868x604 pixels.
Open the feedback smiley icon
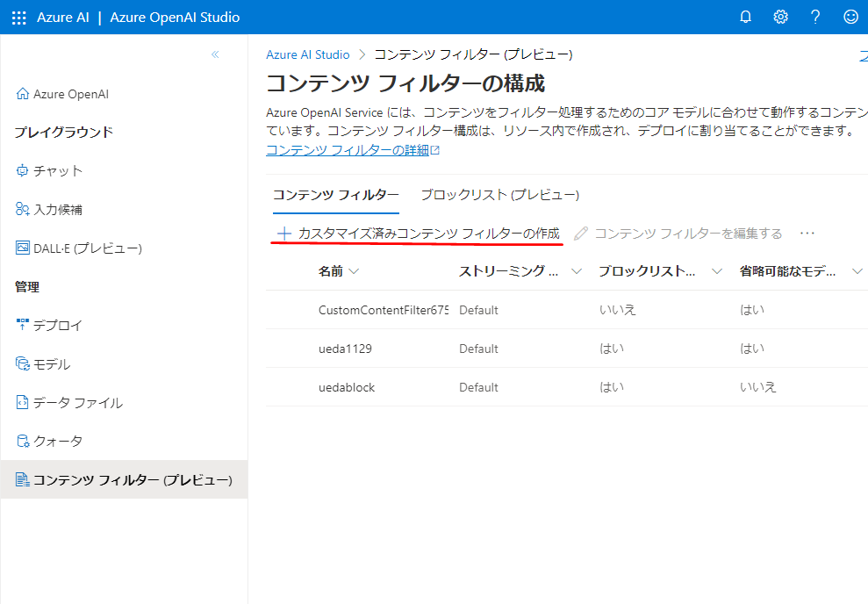[x=850, y=18]
